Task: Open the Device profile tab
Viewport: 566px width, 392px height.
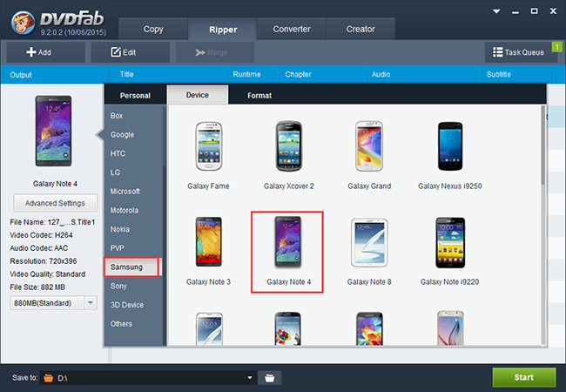Action: [198, 95]
